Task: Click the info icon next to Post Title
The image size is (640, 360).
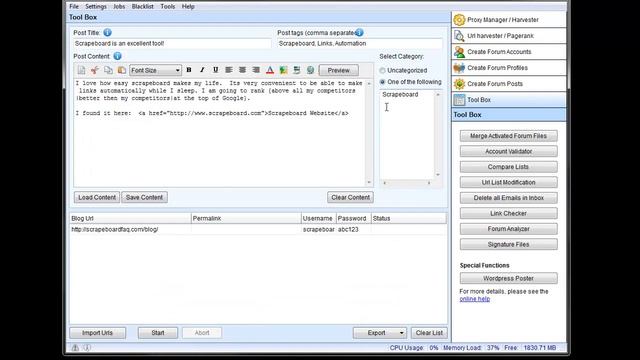Action: pos(107,33)
